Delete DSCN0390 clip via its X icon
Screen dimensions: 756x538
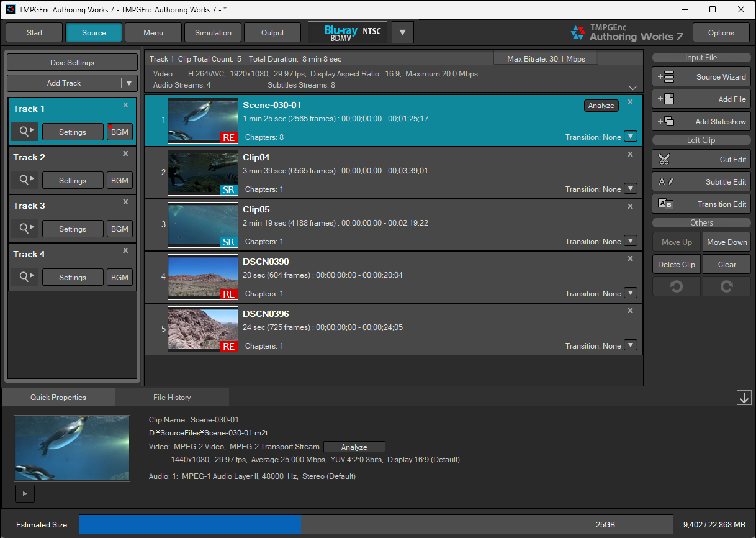[630, 258]
